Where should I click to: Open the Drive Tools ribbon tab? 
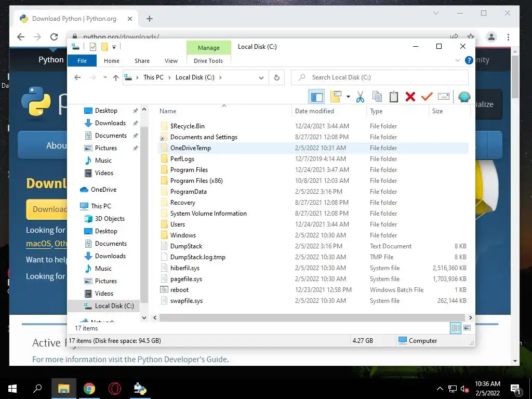pos(208,61)
